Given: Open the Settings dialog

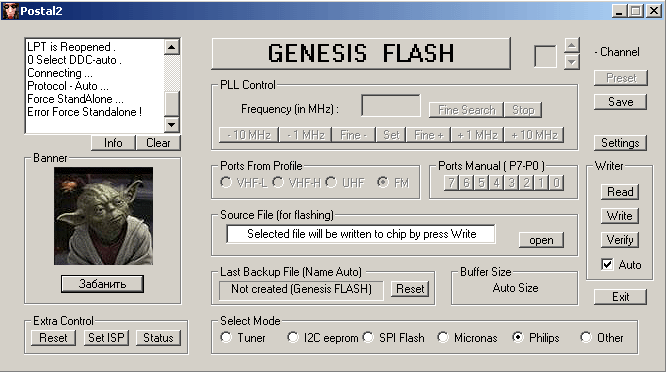Looking at the screenshot, I should coord(620,143).
